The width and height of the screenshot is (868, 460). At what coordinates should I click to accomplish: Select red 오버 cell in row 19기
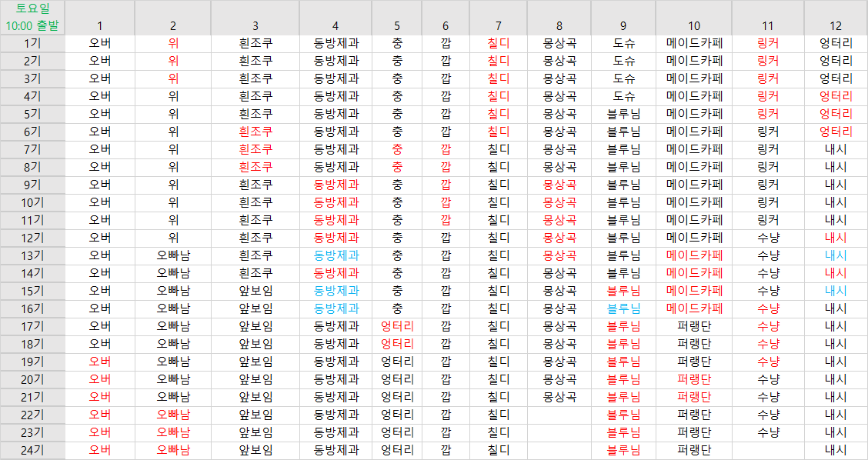point(100,362)
